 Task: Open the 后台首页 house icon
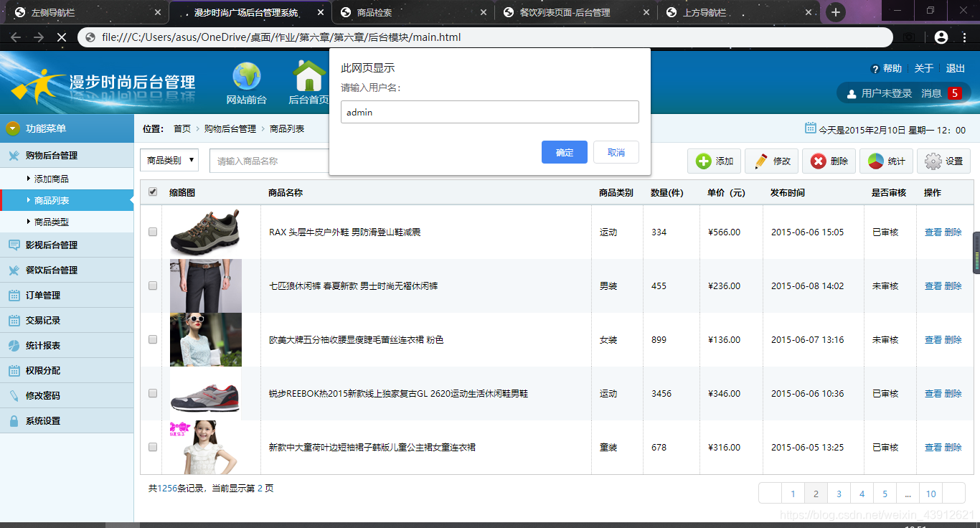click(309, 75)
